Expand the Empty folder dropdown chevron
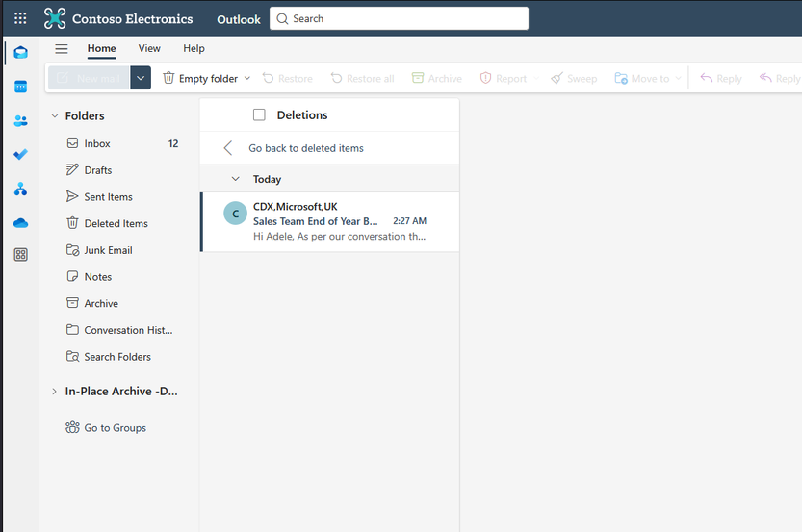The width and height of the screenshot is (802, 532). pos(247,78)
